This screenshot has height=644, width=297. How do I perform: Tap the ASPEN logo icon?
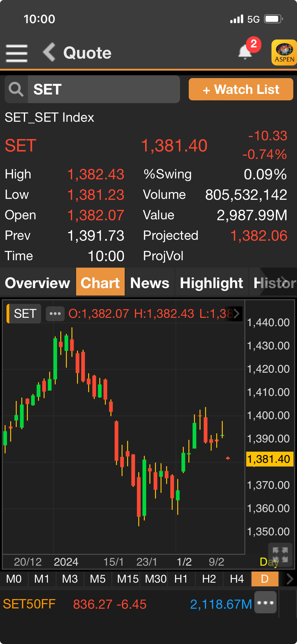coord(284,52)
